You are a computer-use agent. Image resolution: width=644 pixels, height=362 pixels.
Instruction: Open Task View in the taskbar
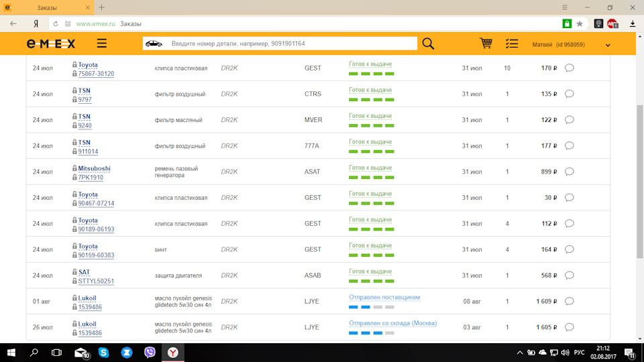(56, 353)
